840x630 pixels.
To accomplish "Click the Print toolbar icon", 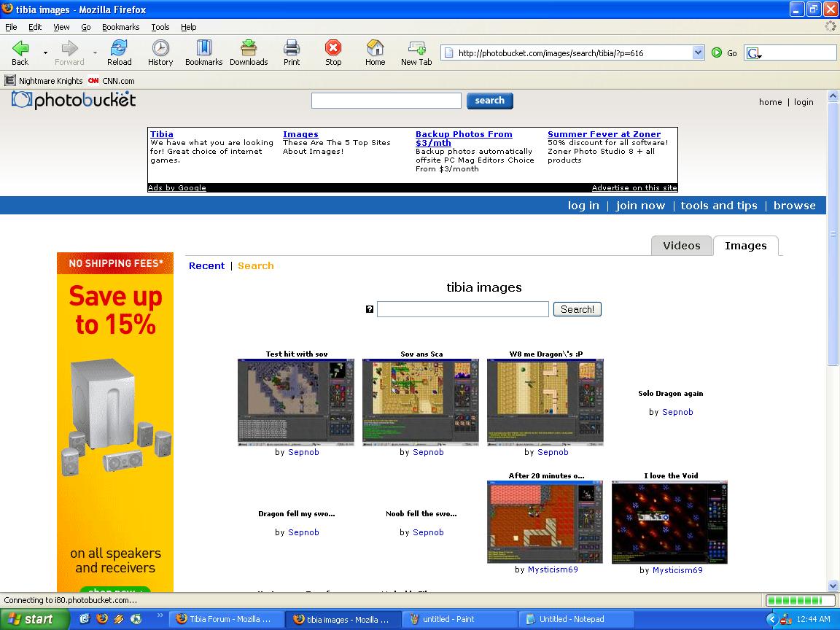I will pyautogui.click(x=292, y=49).
